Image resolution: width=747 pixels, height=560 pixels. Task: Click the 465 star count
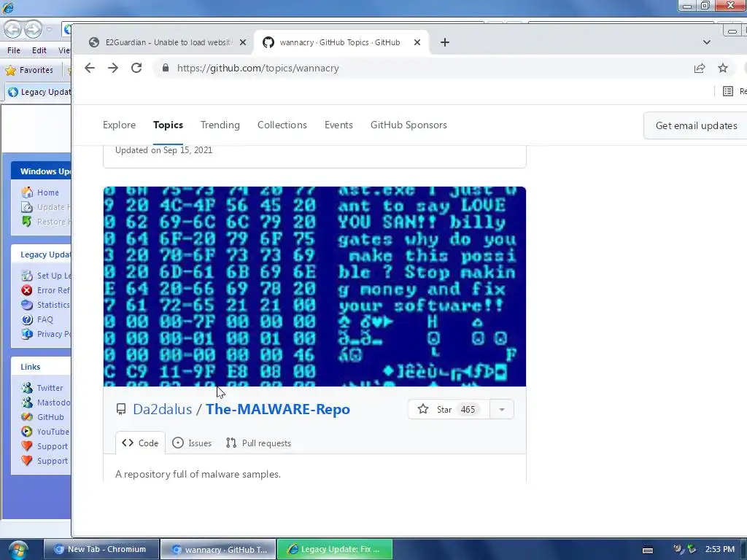(468, 410)
